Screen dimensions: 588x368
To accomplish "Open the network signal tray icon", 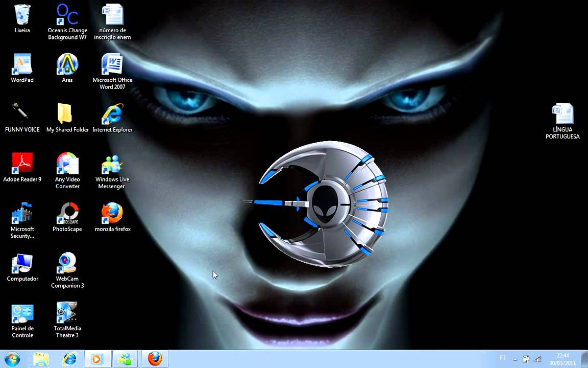I will click(x=537, y=359).
